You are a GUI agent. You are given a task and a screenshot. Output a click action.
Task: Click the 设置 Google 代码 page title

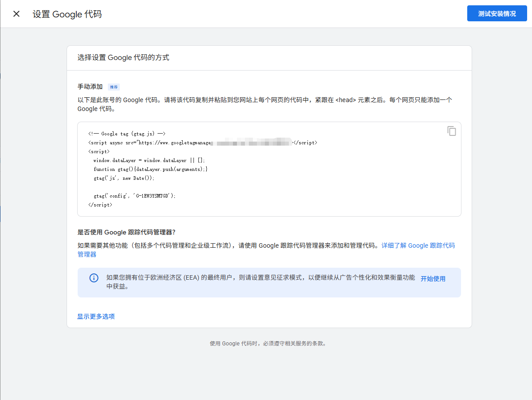pyautogui.click(x=67, y=14)
